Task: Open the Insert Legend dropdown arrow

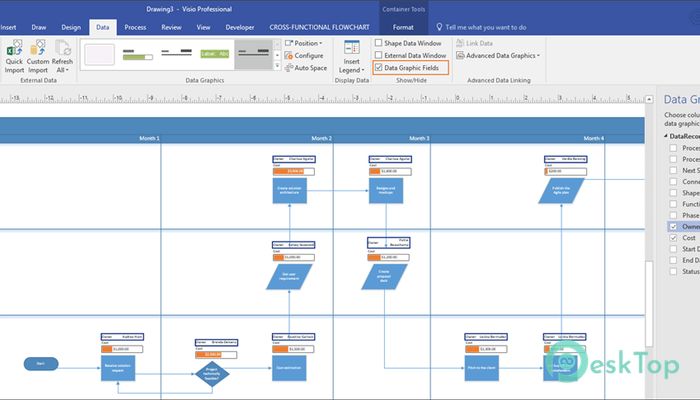Action: coord(363,71)
